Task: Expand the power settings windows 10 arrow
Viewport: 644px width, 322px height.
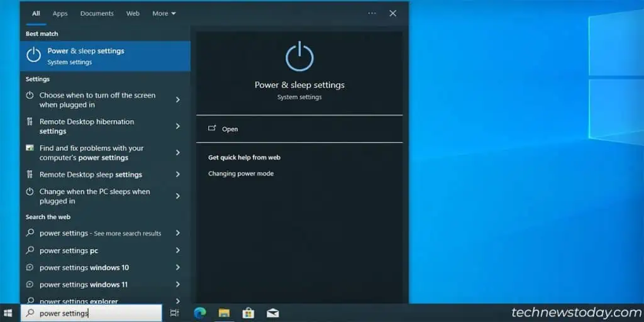Action: coord(178,267)
